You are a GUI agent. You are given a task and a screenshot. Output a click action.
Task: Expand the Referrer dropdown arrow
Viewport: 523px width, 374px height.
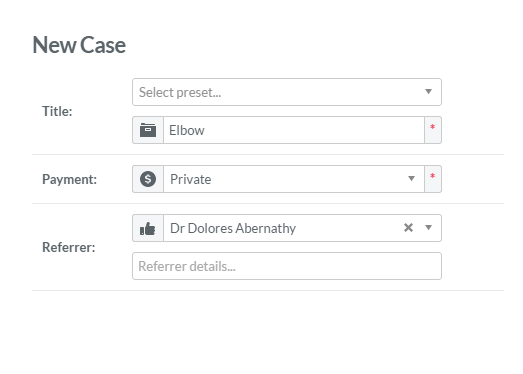(x=429, y=228)
